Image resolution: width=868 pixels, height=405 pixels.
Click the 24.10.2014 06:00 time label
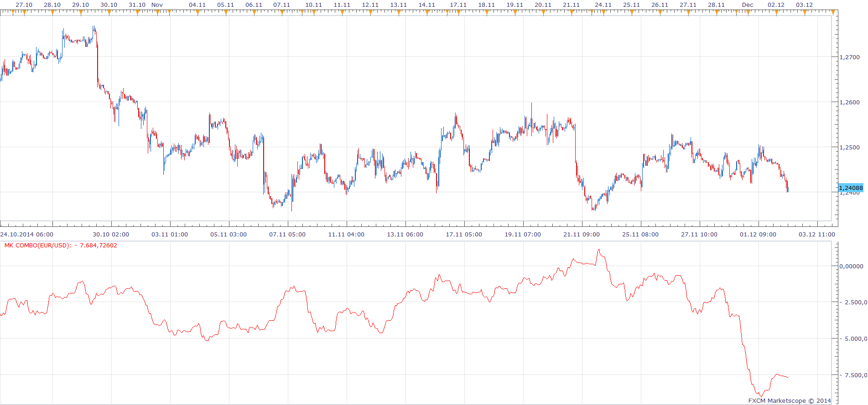(x=27, y=235)
